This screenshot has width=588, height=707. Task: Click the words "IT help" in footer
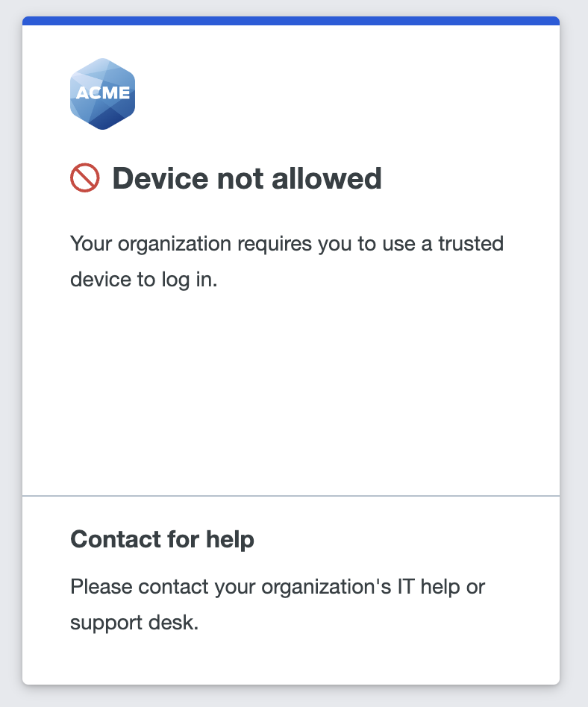tap(433, 586)
